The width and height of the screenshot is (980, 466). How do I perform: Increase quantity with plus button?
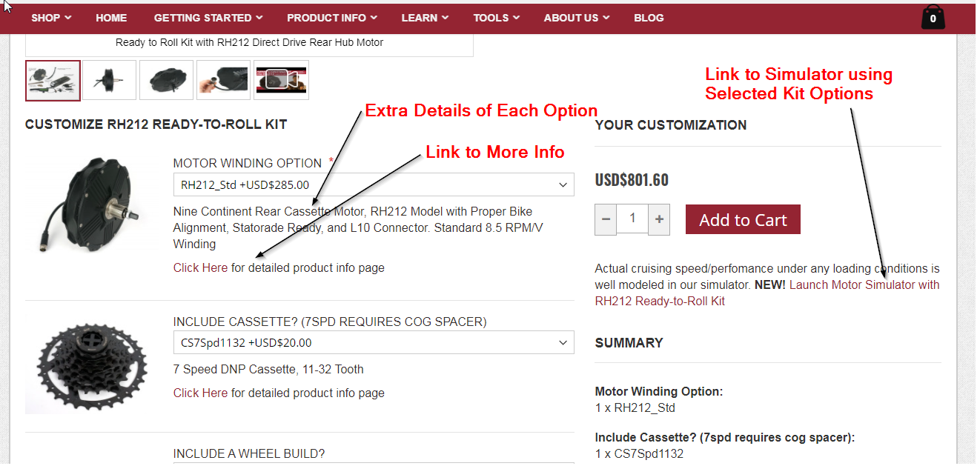(659, 219)
